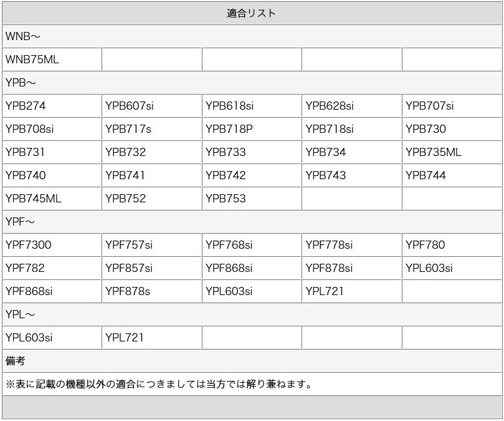Select YPF782 in the table
This screenshot has height=421, width=504.
(x=52, y=268)
